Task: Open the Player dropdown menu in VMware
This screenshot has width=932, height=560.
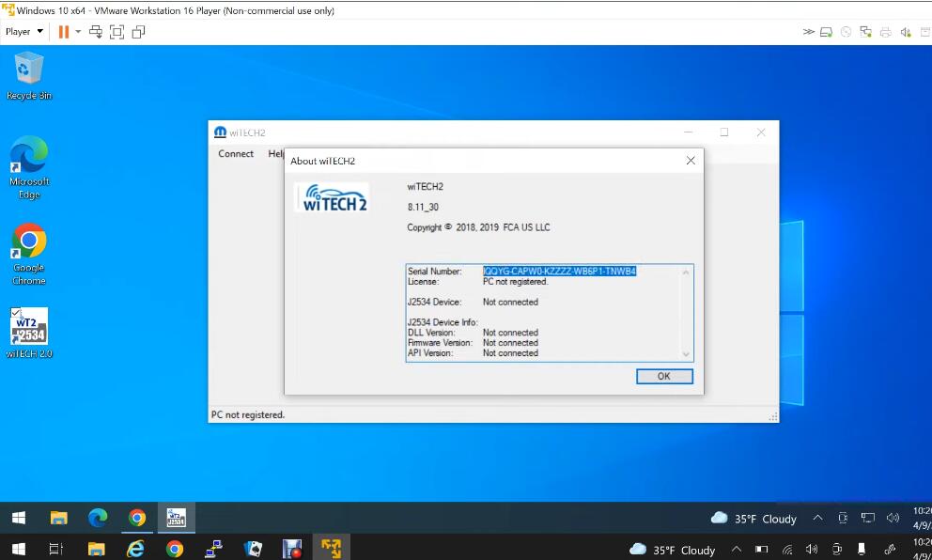Action: pyautogui.click(x=23, y=32)
